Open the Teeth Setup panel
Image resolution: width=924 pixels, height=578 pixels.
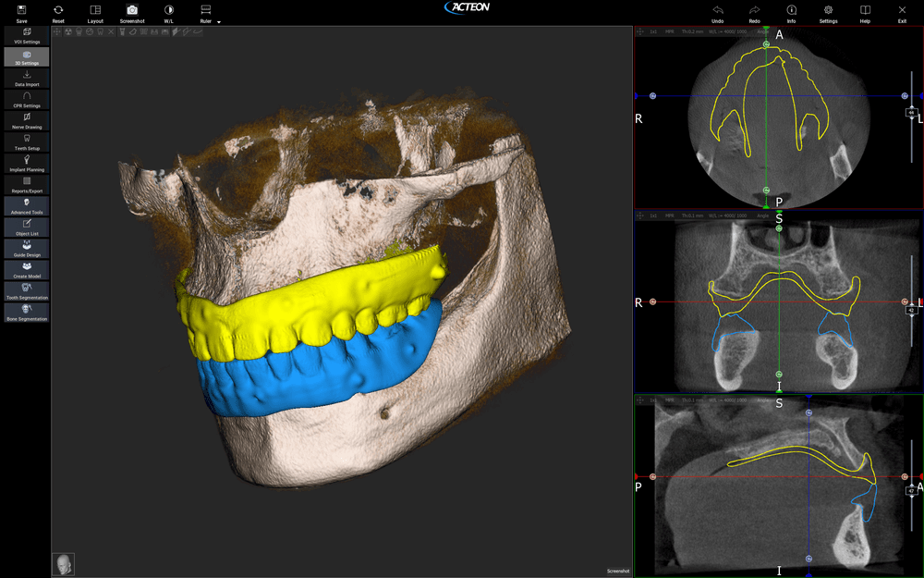click(x=27, y=141)
